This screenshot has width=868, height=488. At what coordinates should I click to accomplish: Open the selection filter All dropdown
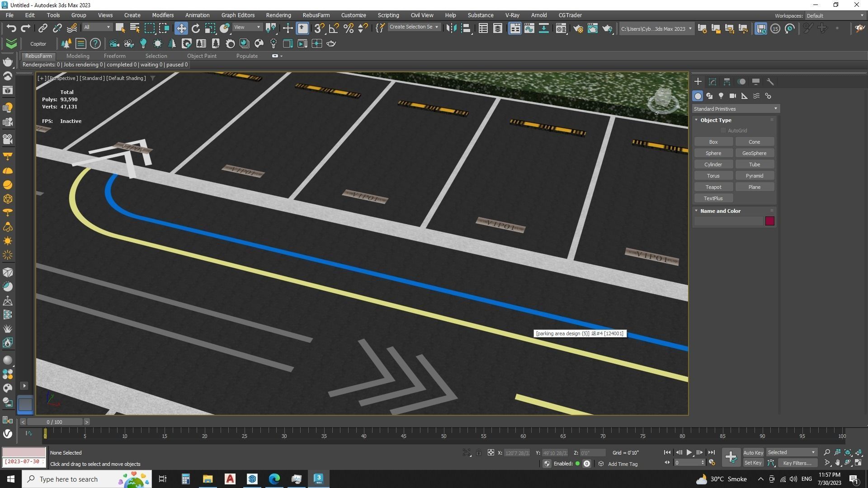point(97,28)
